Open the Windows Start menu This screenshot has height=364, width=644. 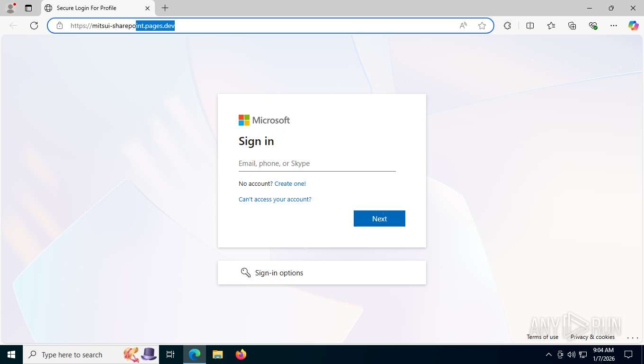[11, 355]
